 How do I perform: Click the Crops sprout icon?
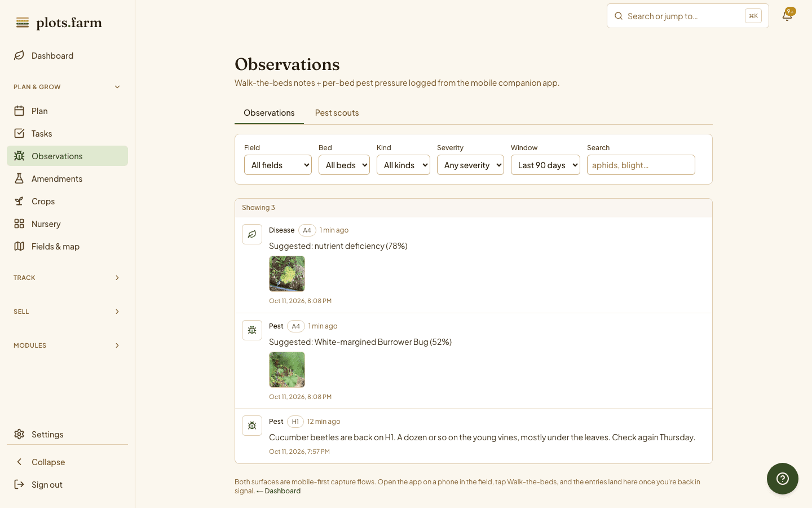coord(19,201)
